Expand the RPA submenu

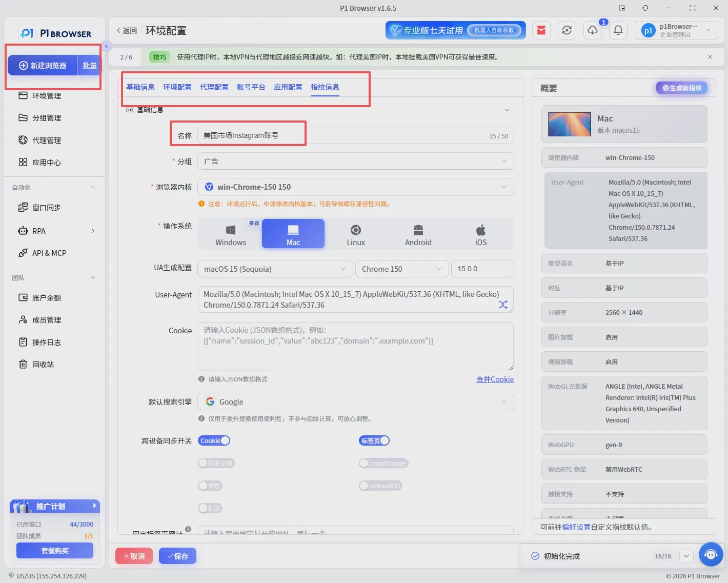click(93, 231)
